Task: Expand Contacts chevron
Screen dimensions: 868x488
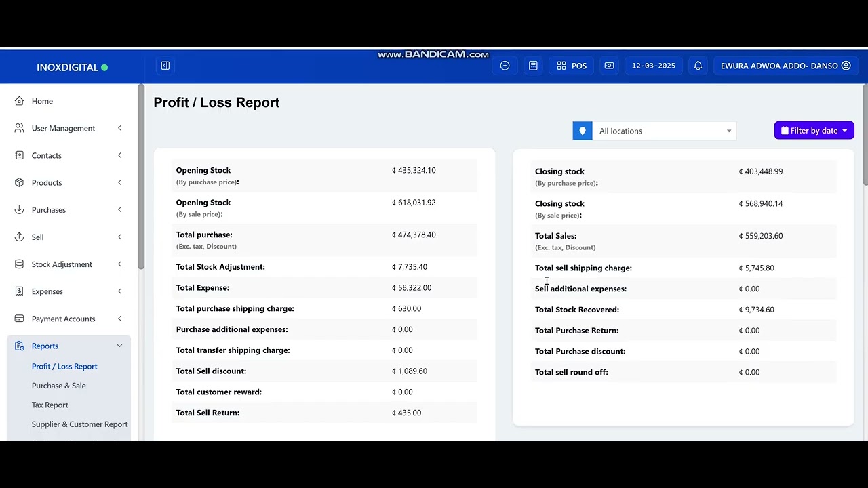Action: click(x=119, y=155)
